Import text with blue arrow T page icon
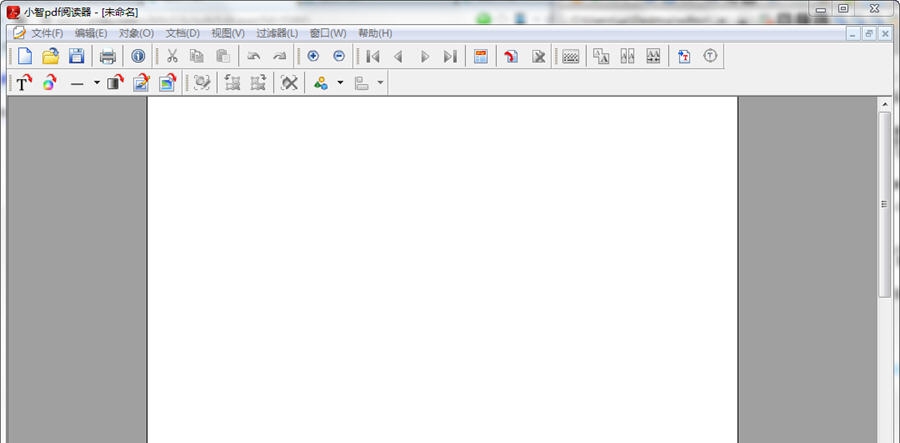 tap(684, 56)
